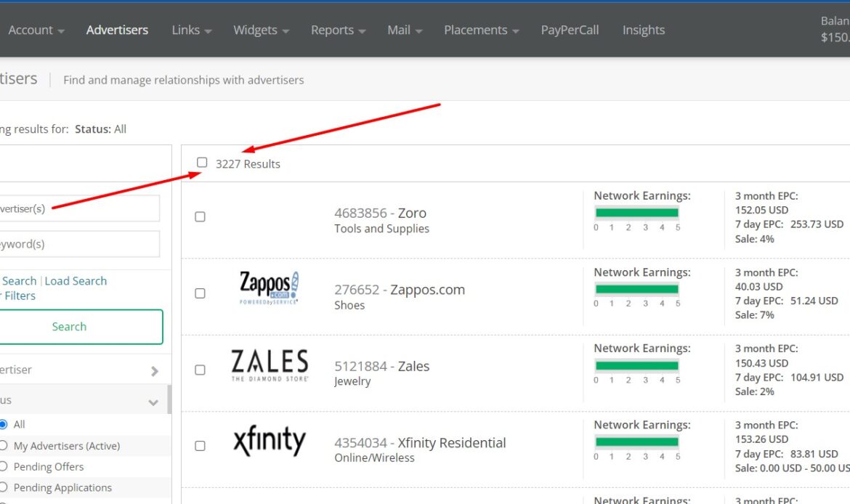Click the Status: All filter summary text
850x504 pixels.
(100, 129)
